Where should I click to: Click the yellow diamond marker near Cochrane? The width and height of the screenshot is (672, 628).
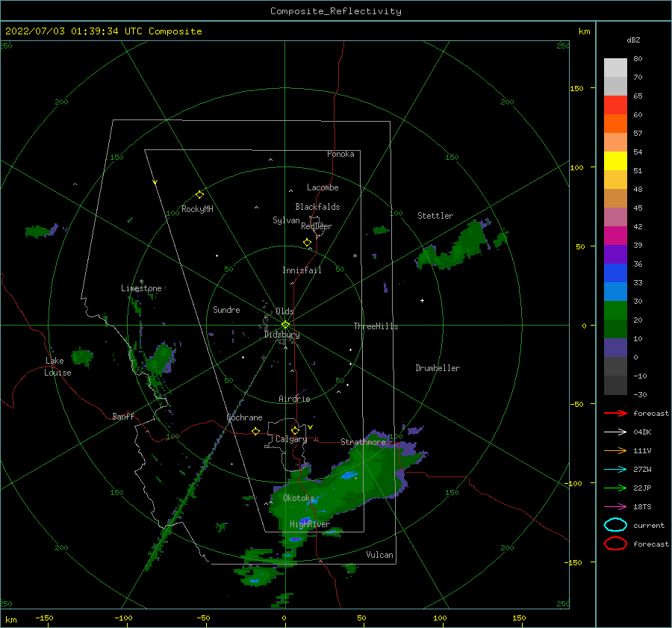(x=255, y=432)
